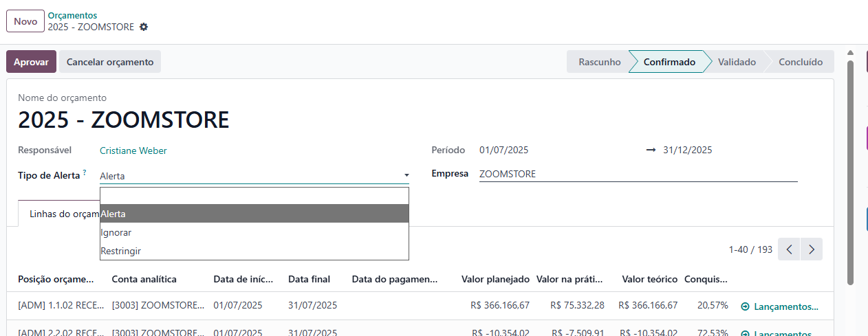This screenshot has width=868, height=336.
Task: Open the gear actions menu beside 2025 - ZOOMSTORE
Action: tap(144, 27)
